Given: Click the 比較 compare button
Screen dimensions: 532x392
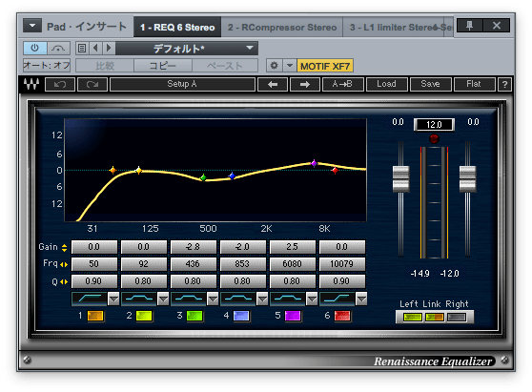Looking at the screenshot, I should pyautogui.click(x=105, y=66).
